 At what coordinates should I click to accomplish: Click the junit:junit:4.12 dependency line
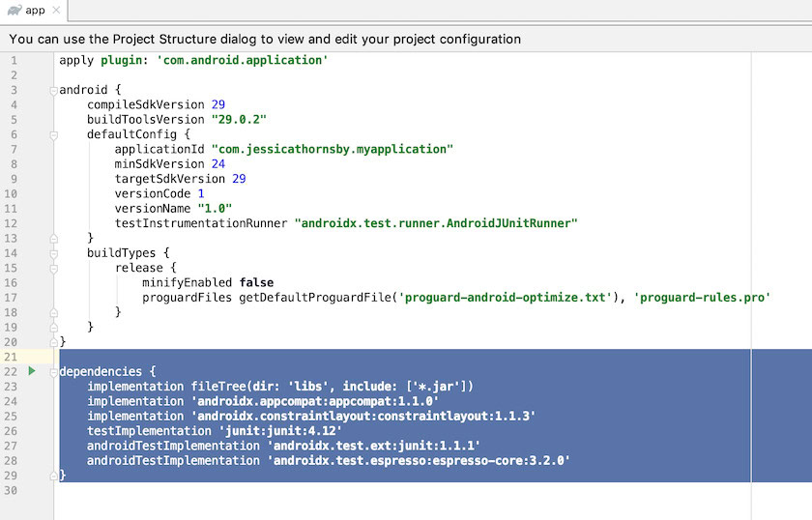coord(215,430)
